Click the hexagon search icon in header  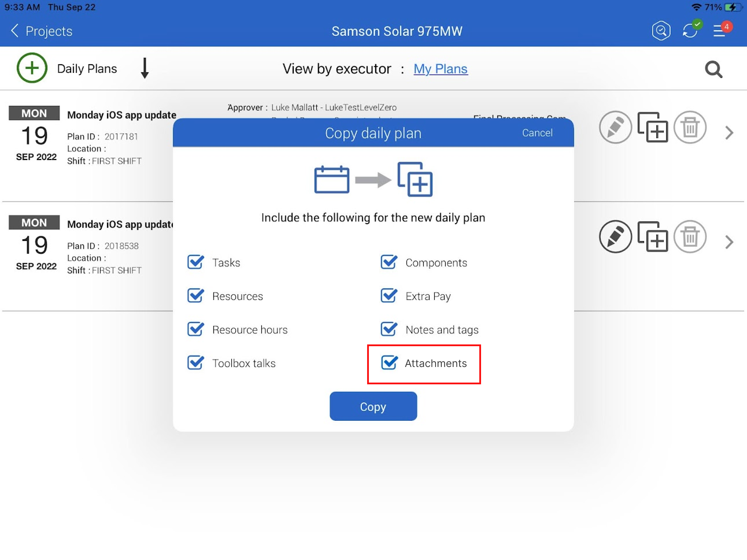(661, 31)
